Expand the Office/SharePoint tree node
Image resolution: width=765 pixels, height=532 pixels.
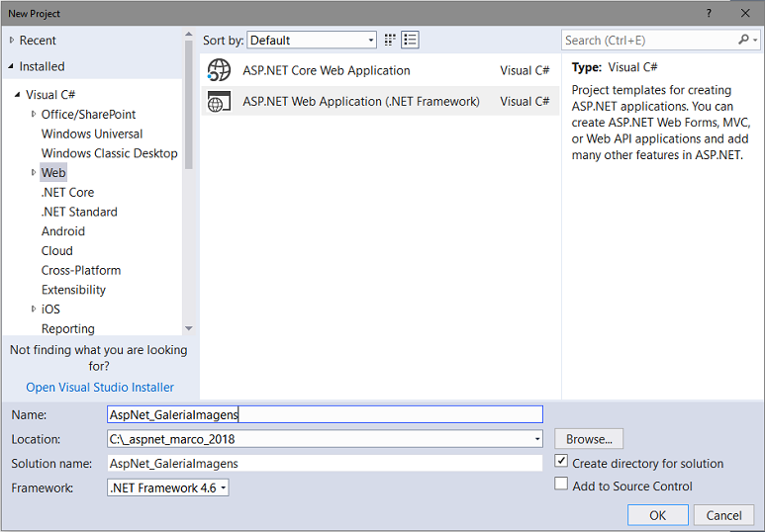pyautogui.click(x=34, y=115)
